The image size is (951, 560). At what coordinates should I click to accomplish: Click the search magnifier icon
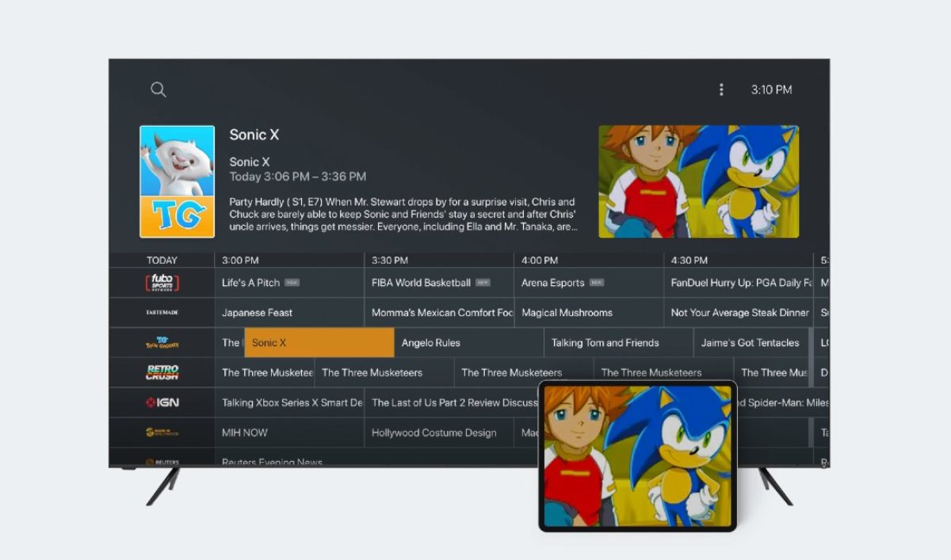pos(158,90)
